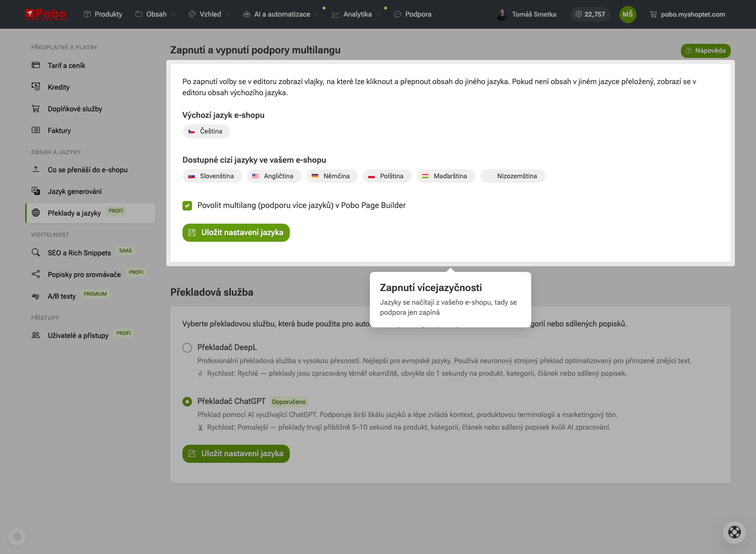
Task: Click the Doplňkové služby cart icon
Action: click(36, 108)
